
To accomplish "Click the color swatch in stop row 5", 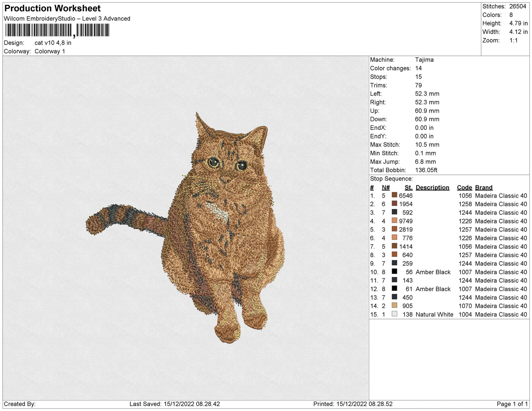I will coord(394,229).
